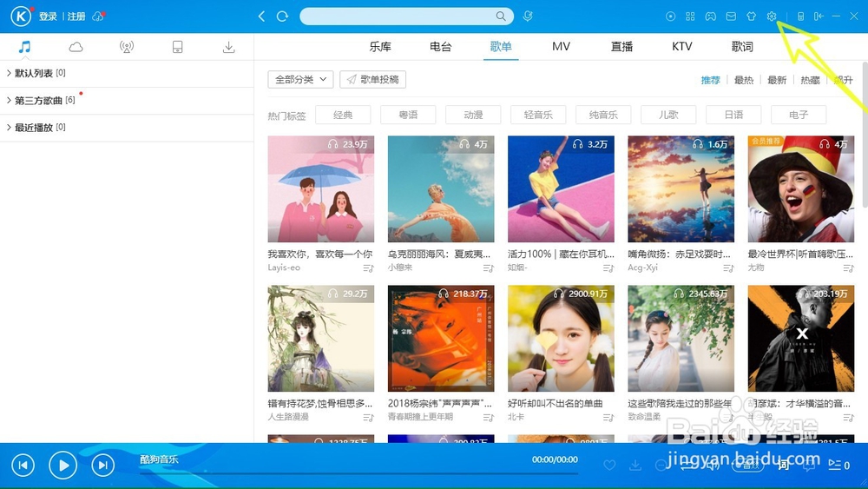
Task: Open the disc icon in title bar
Action: point(670,17)
